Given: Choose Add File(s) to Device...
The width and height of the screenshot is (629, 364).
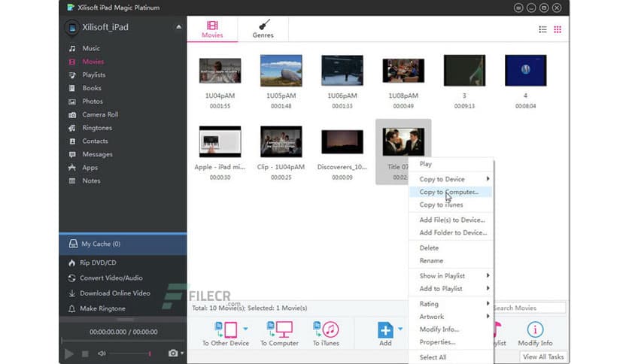Looking at the screenshot, I should (451, 220).
